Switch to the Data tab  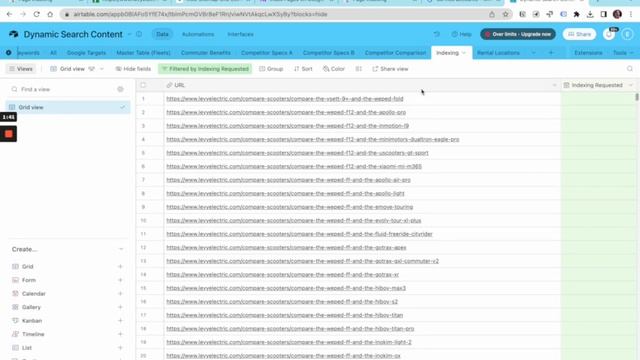click(x=162, y=34)
